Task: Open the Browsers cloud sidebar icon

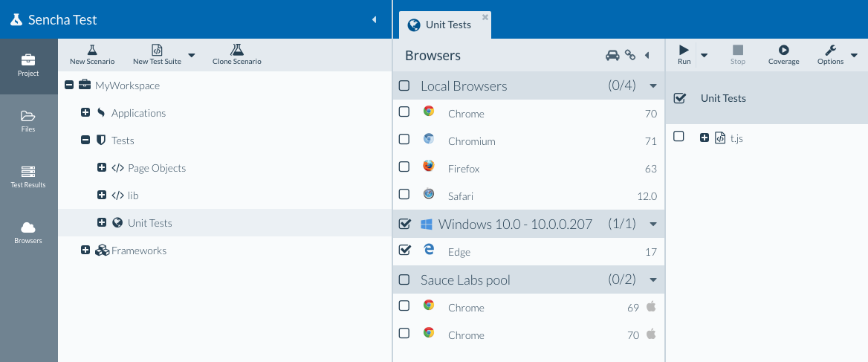Action: [x=28, y=231]
